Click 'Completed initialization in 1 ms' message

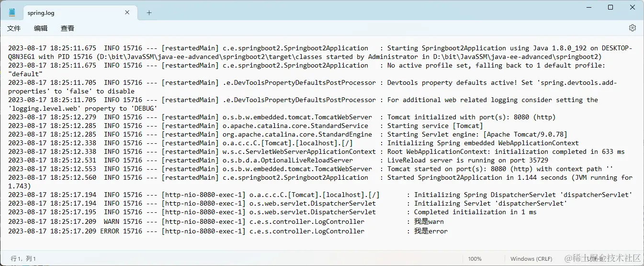pyautogui.click(x=475, y=212)
